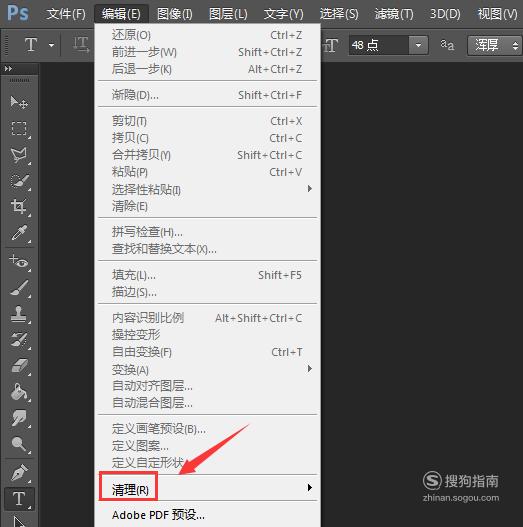This screenshot has height=527, width=523.
Task: Choose 填充(L)... menu entry
Action: (x=208, y=275)
